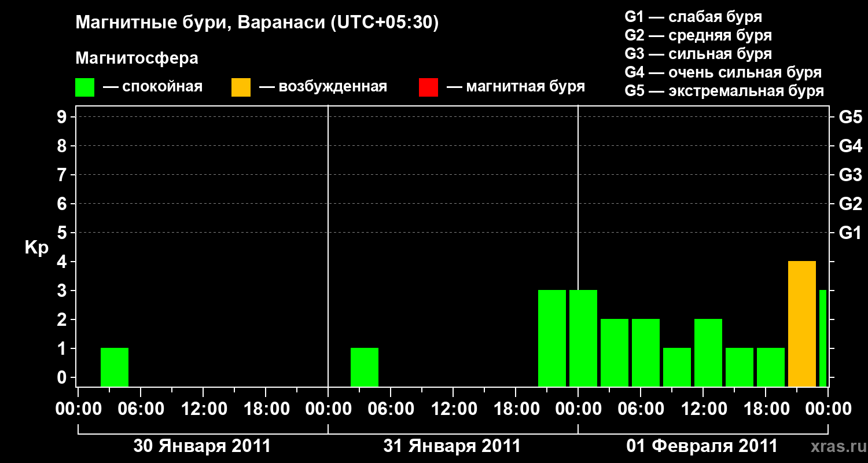Click the '18:00' tick label above 30 Января
The image size is (868, 463).
point(266,409)
